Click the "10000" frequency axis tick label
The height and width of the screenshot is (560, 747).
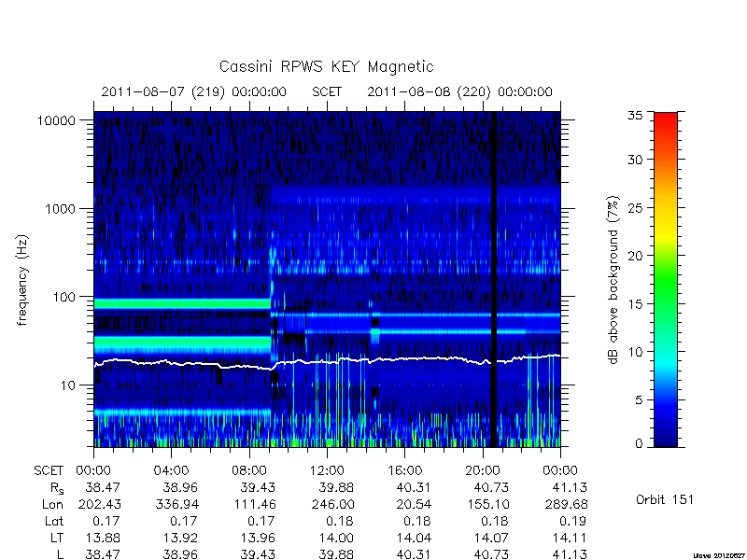pyautogui.click(x=56, y=120)
